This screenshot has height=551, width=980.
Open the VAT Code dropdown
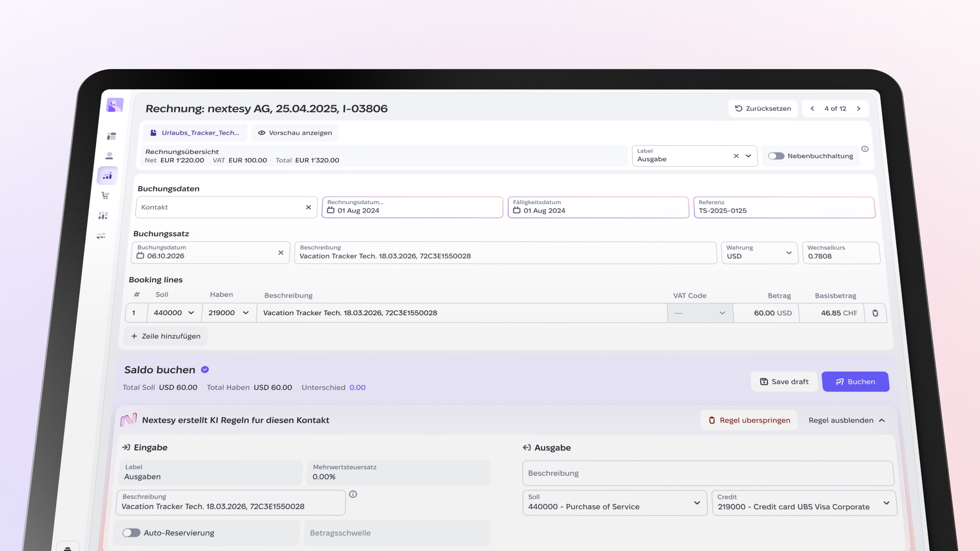pyautogui.click(x=700, y=313)
